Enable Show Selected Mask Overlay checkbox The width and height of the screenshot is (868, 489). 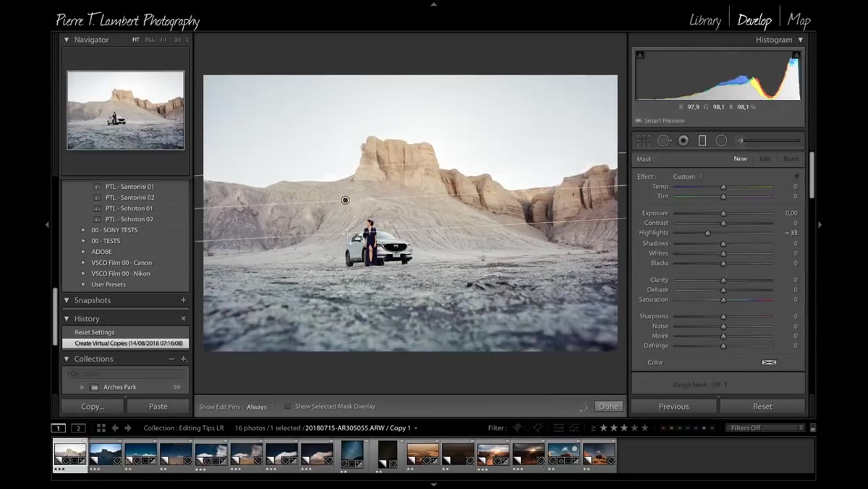click(x=287, y=407)
